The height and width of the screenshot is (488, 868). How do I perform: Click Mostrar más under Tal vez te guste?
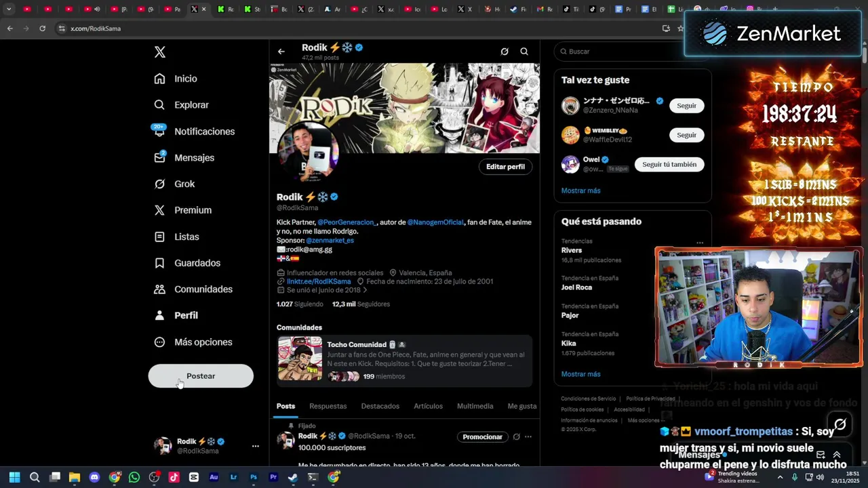[580, 190]
